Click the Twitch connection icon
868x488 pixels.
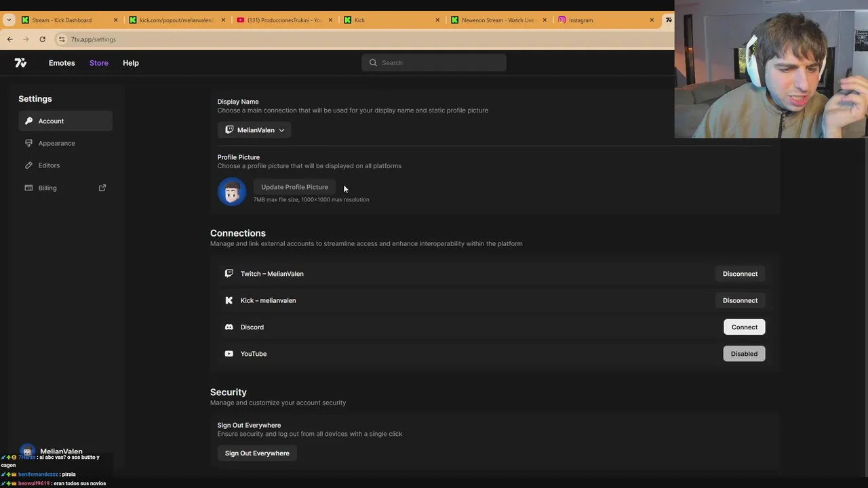click(x=229, y=274)
